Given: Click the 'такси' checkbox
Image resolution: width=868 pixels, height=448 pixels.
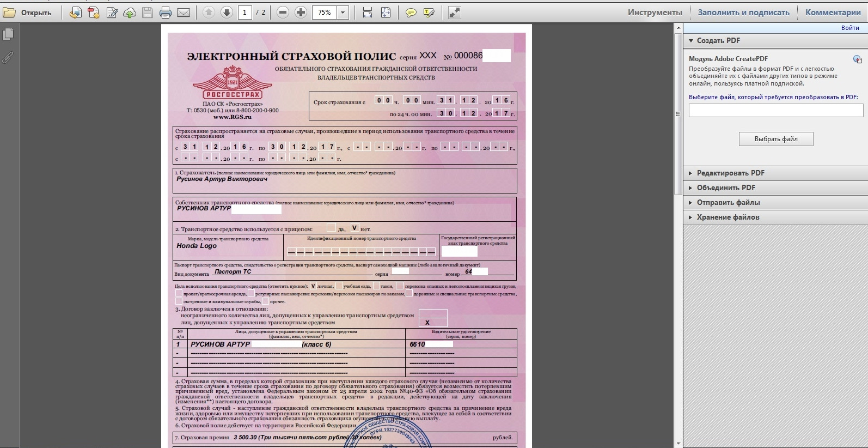Looking at the screenshot, I should coord(376,286).
